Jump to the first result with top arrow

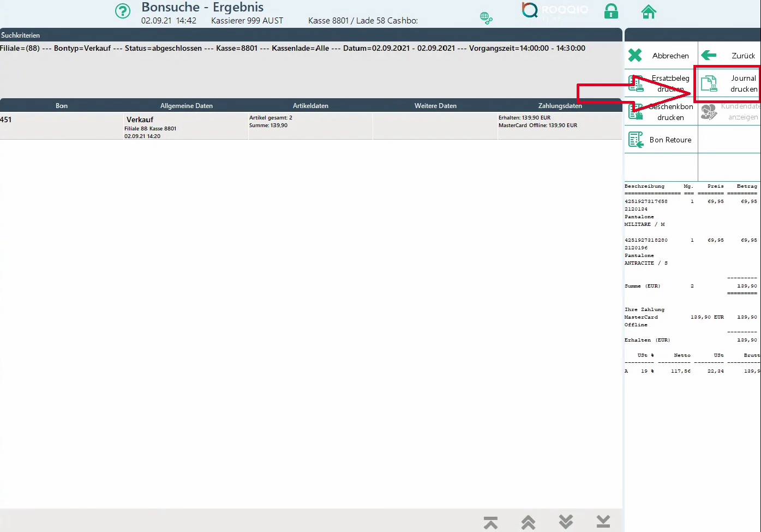point(490,522)
